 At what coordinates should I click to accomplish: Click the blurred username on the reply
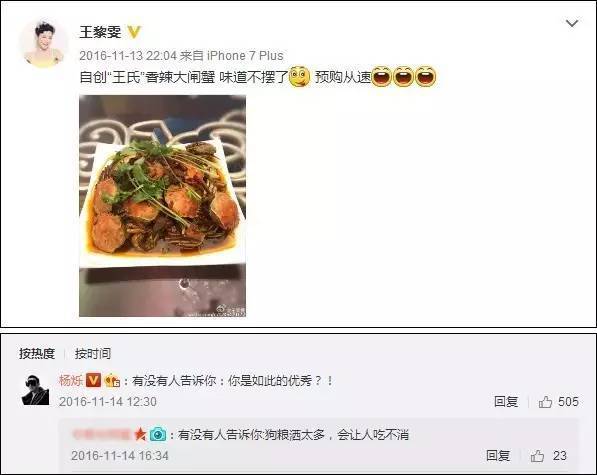coord(102,434)
